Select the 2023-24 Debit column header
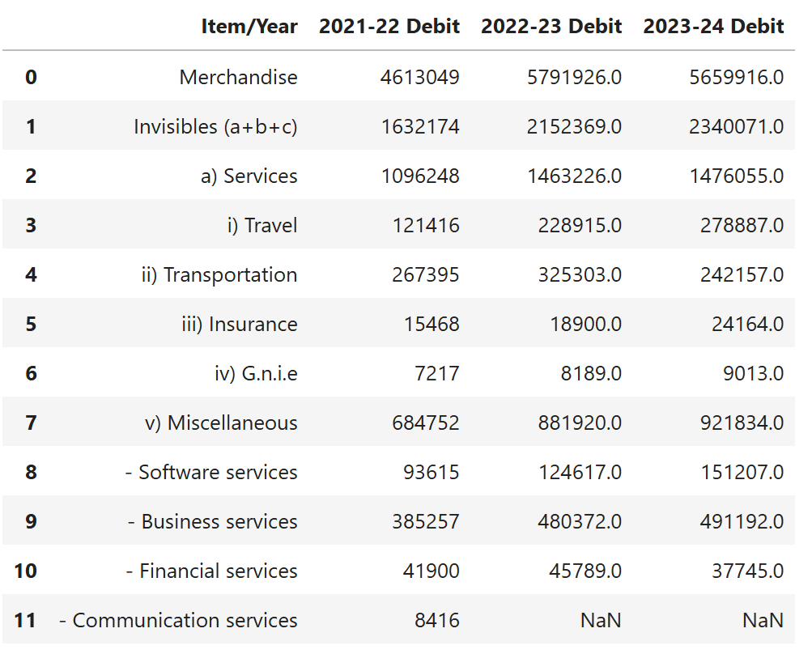 (713, 27)
